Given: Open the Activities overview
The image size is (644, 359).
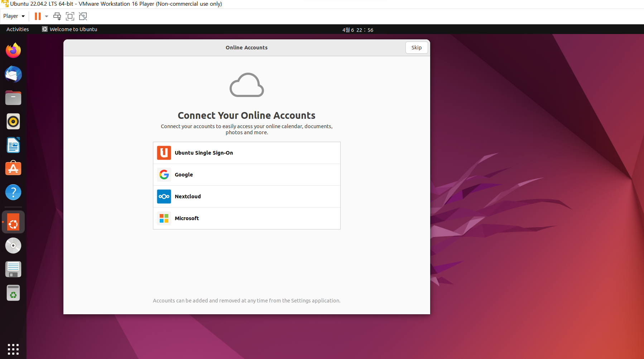Looking at the screenshot, I should tap(18, 29).
